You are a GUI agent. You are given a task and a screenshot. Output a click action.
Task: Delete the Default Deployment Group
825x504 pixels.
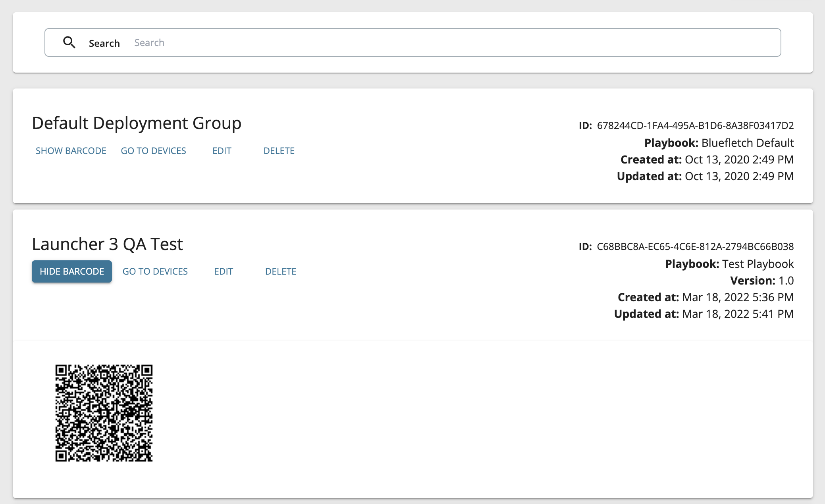coord(279,151)
